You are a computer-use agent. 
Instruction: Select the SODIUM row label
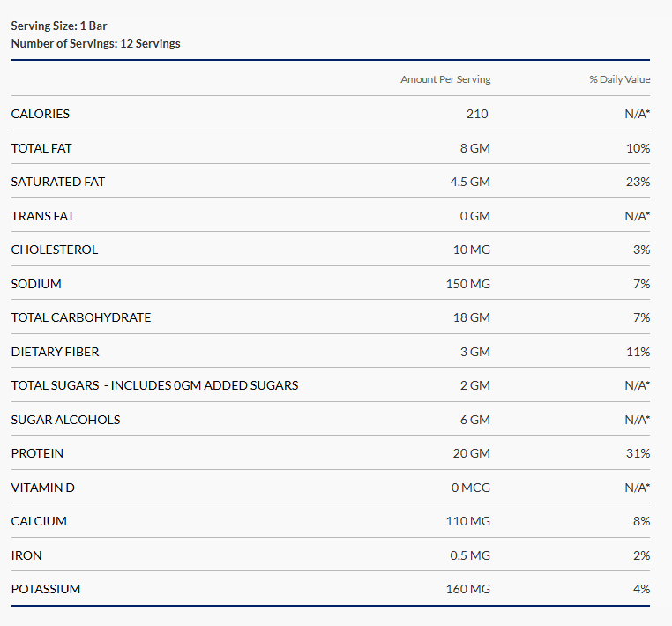pyautogui.click(x=36, y=284)
